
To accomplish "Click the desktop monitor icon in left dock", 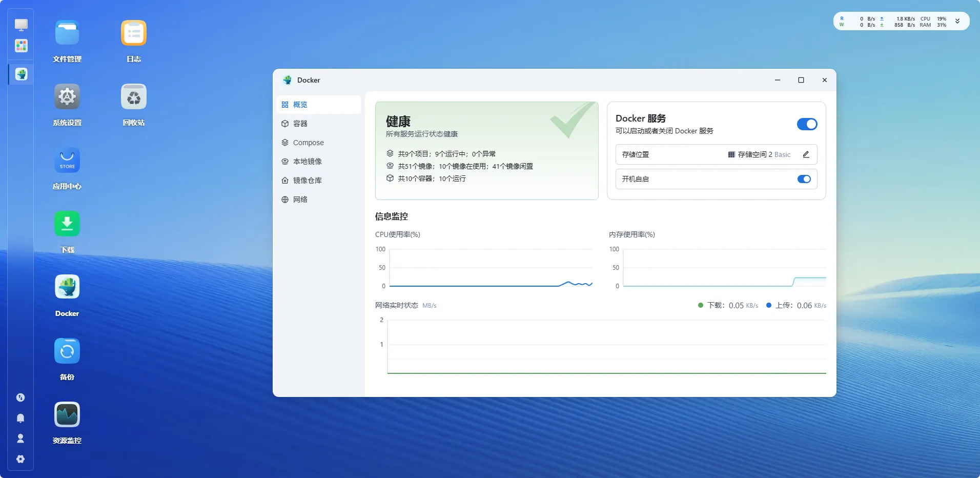I will [x=21, y=25].
